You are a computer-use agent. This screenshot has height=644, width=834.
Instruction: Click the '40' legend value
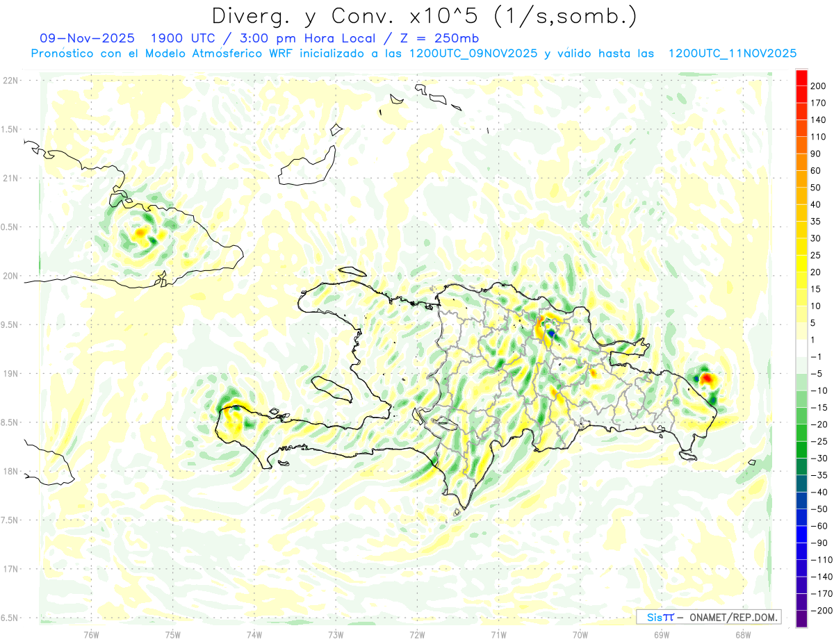click(x=816, y=204)
